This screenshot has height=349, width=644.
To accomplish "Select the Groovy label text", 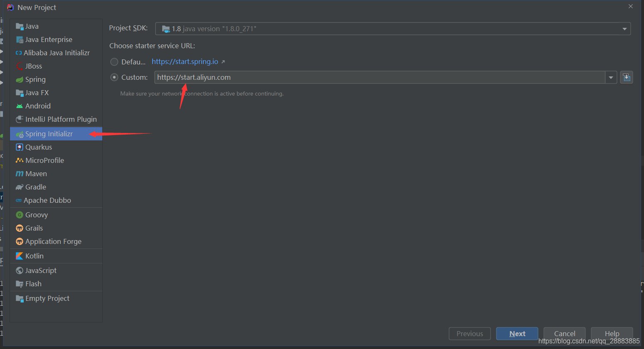I will 37,215.
